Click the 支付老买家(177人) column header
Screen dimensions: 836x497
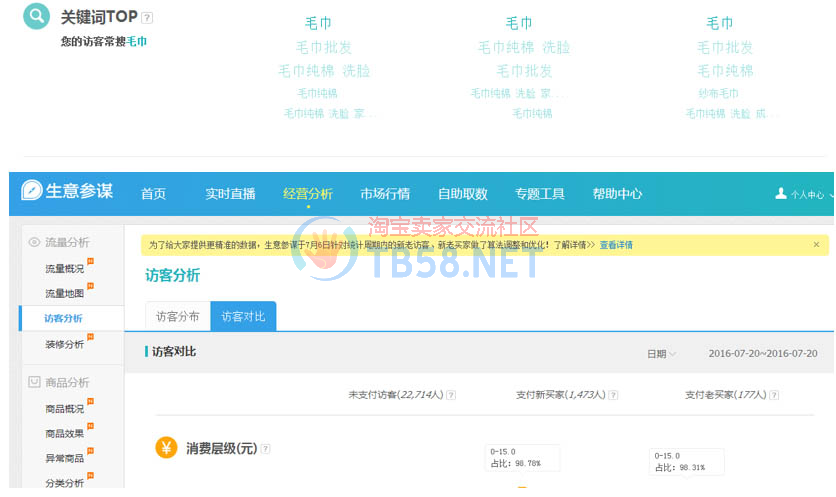[x=726, y=395]
